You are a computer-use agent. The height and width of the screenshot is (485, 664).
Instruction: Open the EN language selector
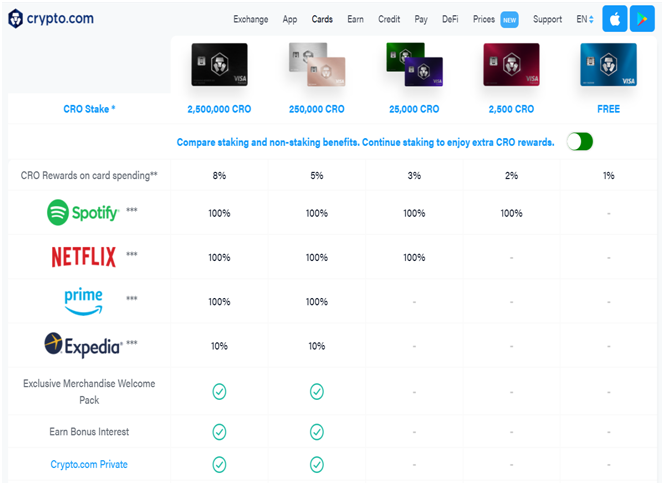(x=585, y=19)
